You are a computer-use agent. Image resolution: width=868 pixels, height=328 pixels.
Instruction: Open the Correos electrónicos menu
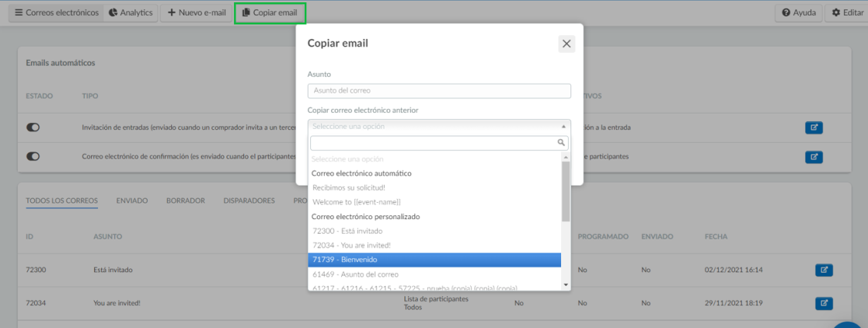(x=56, y=12)
